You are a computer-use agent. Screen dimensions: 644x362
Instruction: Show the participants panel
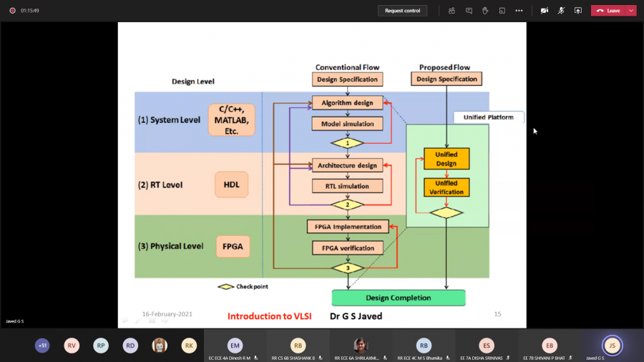[452, 11]
